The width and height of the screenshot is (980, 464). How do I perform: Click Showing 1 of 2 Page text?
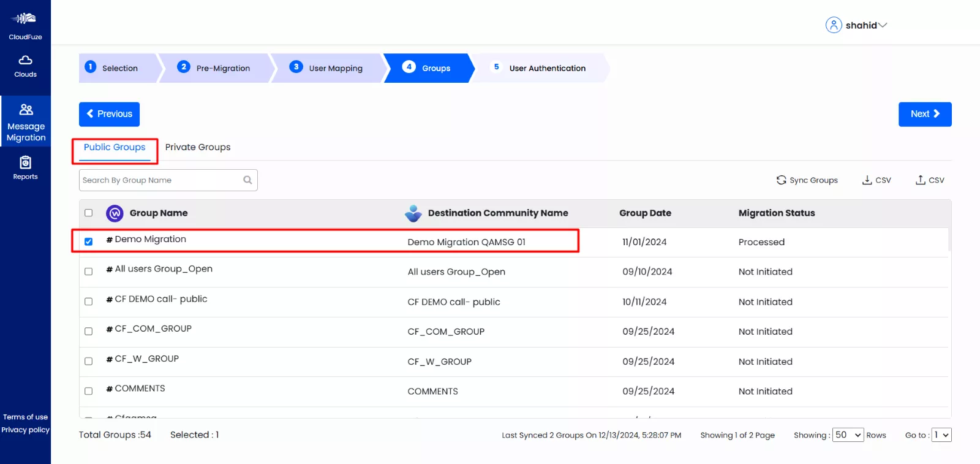737,435
